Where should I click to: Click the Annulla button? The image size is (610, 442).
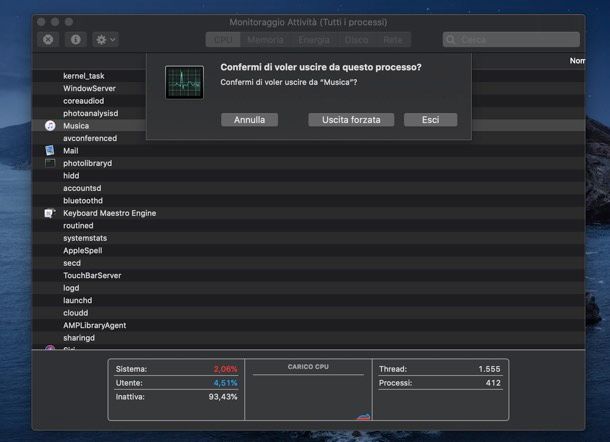click(x=249, y=120)
